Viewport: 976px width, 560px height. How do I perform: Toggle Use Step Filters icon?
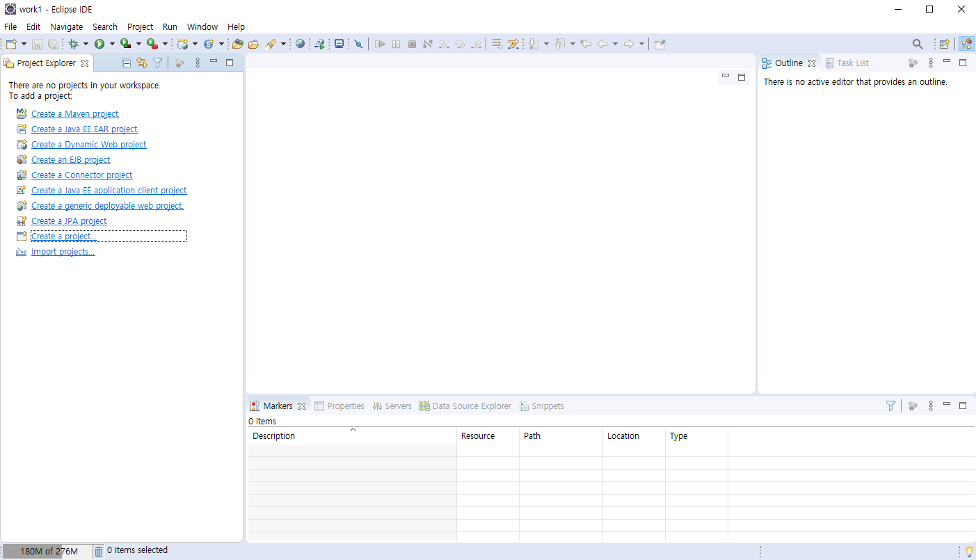(x=513, y=44)
